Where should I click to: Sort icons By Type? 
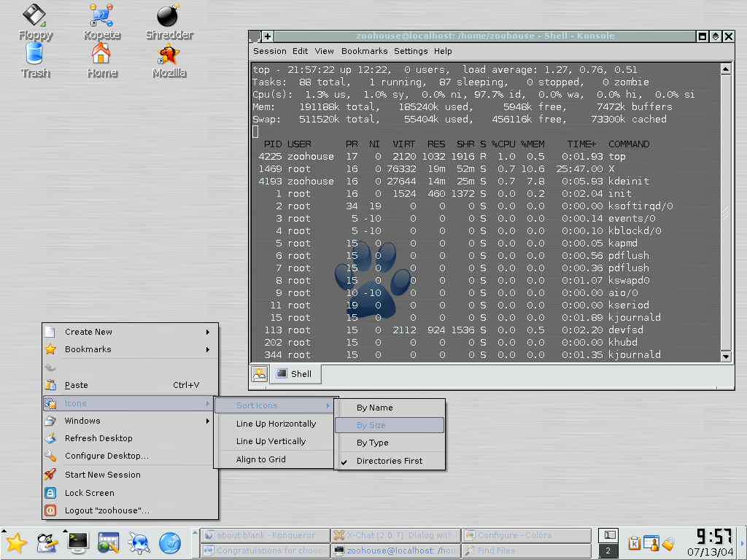coord(390,443)
